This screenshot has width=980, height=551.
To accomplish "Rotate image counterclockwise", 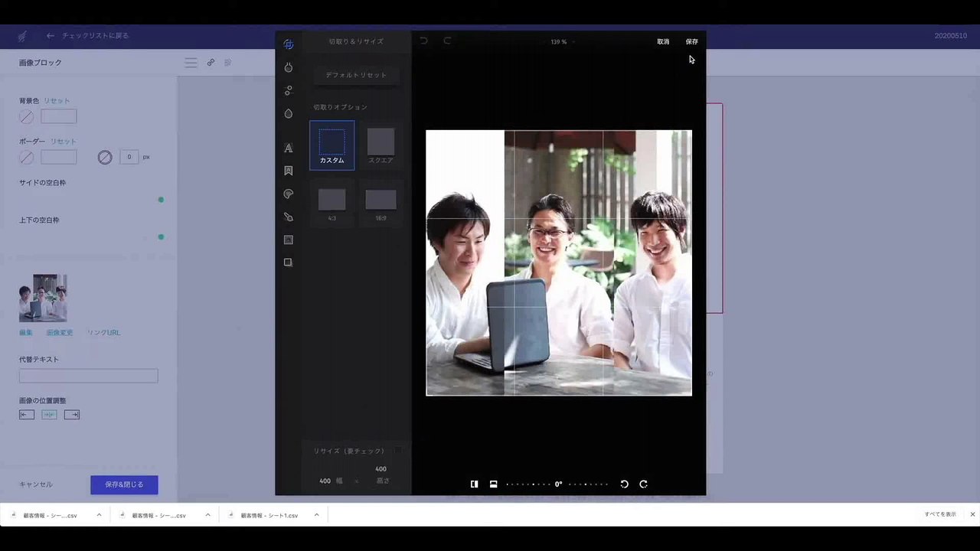I will click(624, 484).
